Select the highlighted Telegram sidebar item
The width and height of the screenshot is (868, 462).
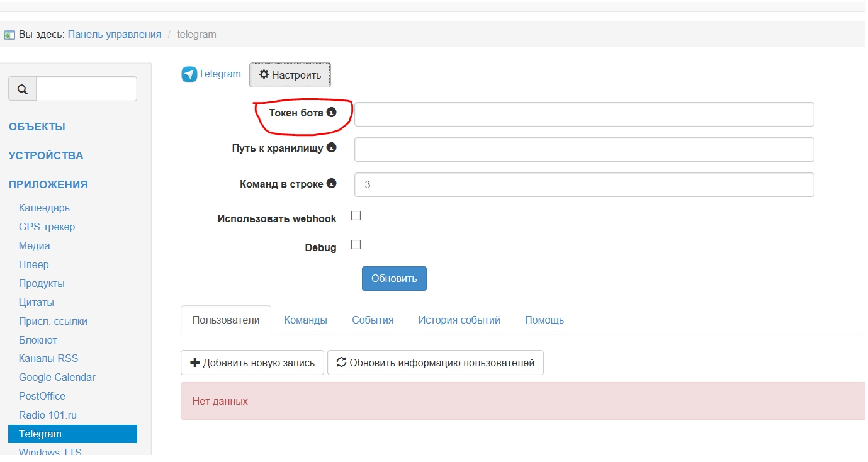[x=72, y=434]
